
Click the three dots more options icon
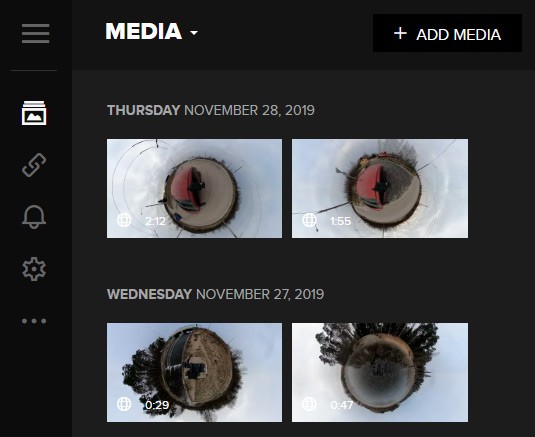34,321
